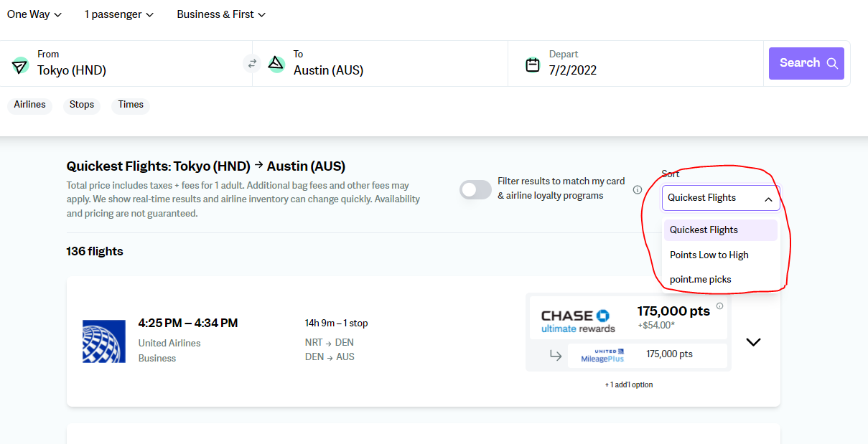Screen dimensions: 868x444
Task: Select Points Low to High sort option
Action: click(709, 255)
